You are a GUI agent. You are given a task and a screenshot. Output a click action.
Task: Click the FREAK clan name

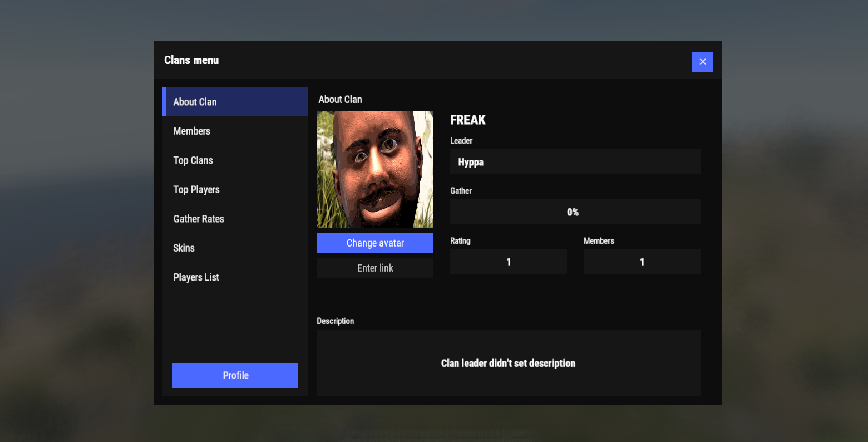(468, 120)
